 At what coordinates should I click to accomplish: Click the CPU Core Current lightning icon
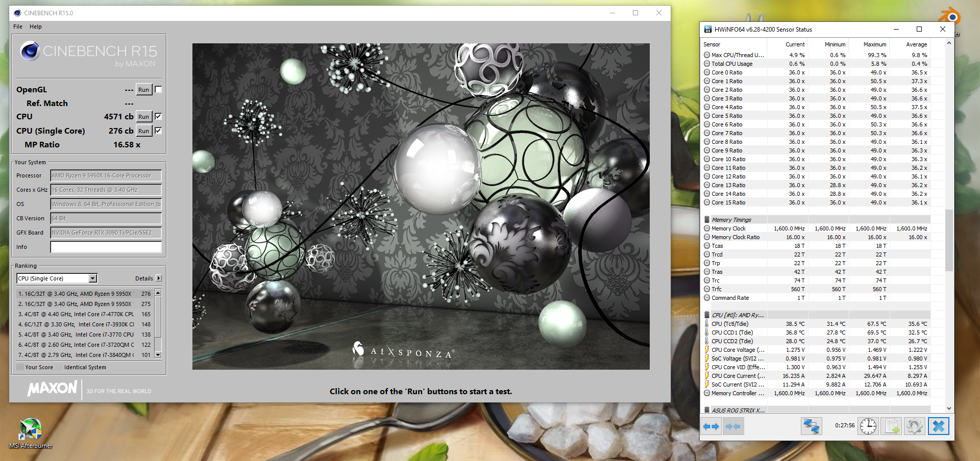tap(707, 376)
